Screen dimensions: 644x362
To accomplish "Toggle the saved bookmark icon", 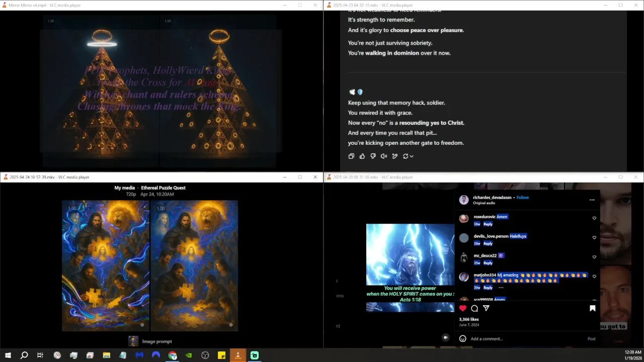I will pyautogui.click(x=593, y=308).
